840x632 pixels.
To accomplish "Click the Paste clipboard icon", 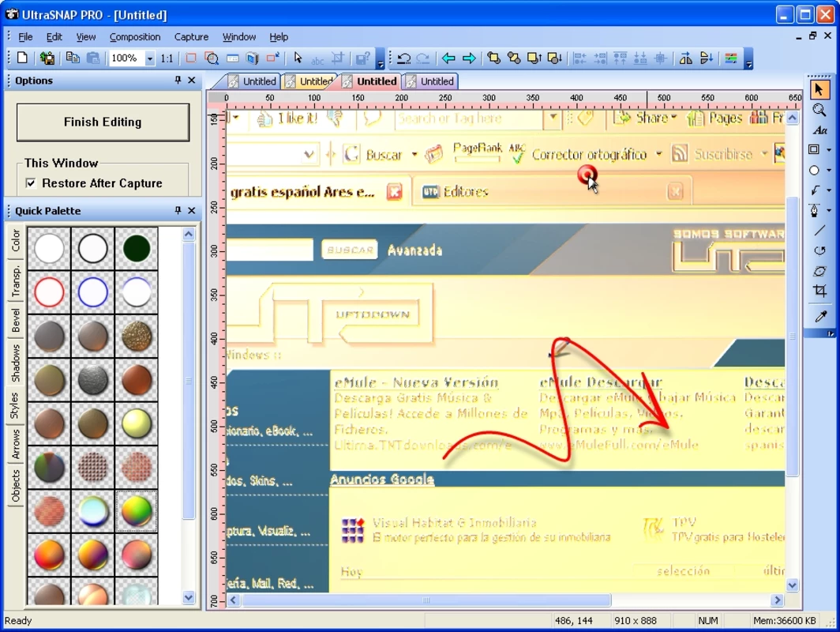I will click(x=92, y=58).
